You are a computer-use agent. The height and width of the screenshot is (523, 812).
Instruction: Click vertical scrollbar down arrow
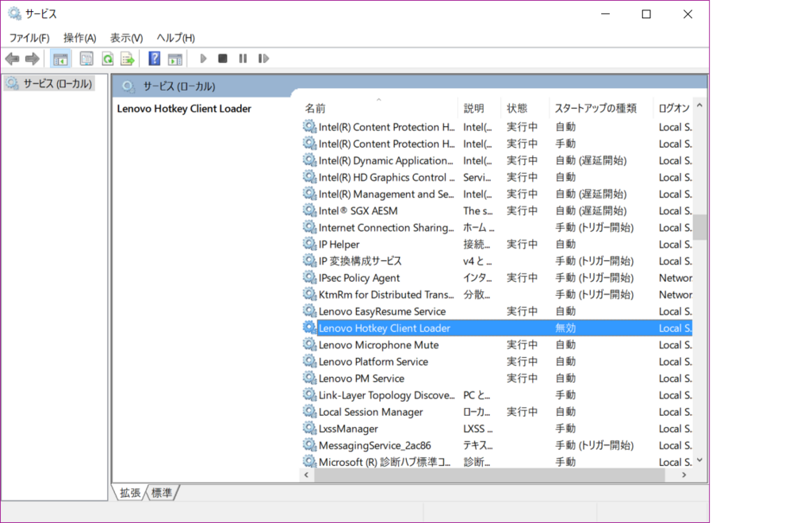coord(699,460)
